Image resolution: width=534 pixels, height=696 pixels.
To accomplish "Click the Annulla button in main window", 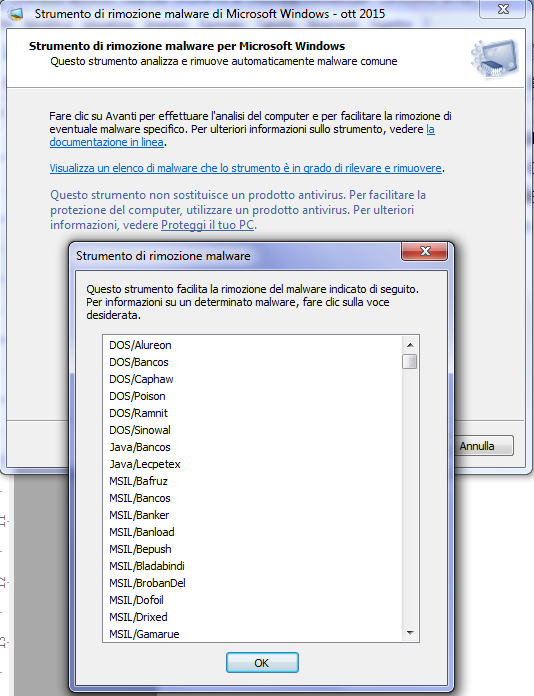I will pos(483,446).
